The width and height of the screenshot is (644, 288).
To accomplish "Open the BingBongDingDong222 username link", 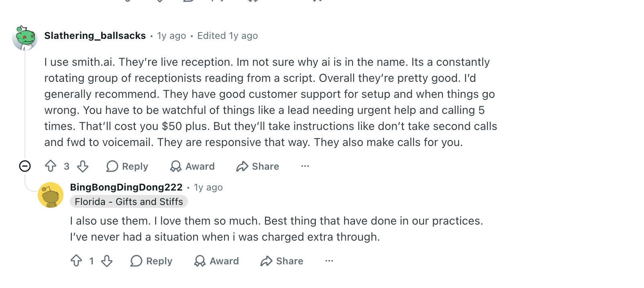I will (x=126, y=187).
